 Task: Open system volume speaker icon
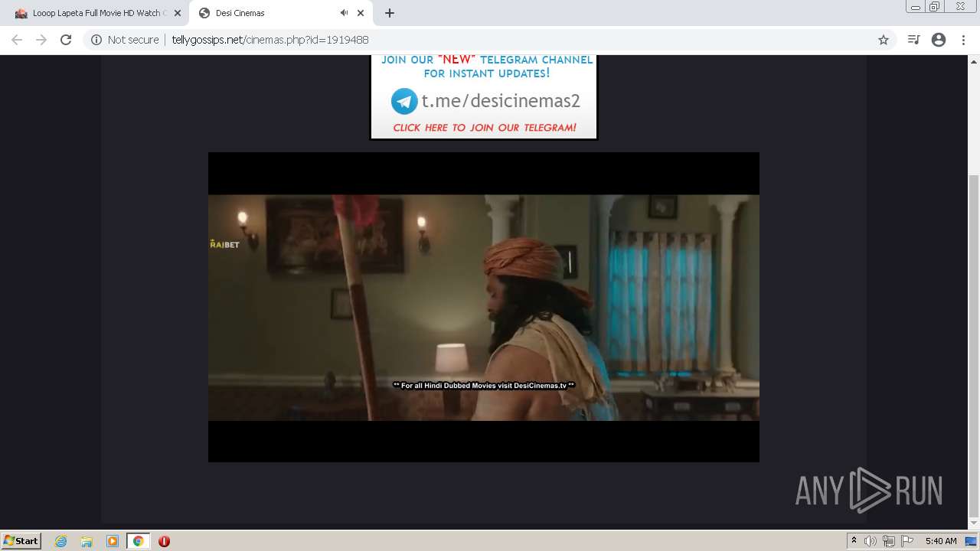pos(871,541)
